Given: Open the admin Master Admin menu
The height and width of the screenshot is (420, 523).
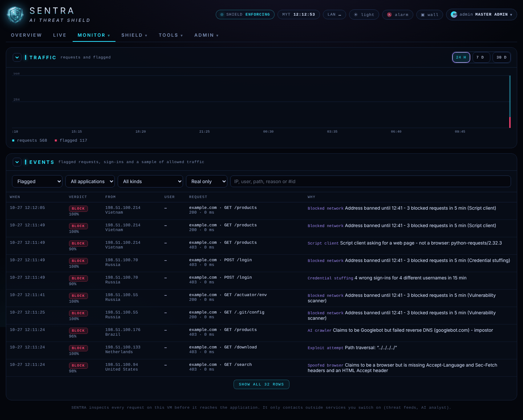Looking at the screenshot, I should coord(481,15).
